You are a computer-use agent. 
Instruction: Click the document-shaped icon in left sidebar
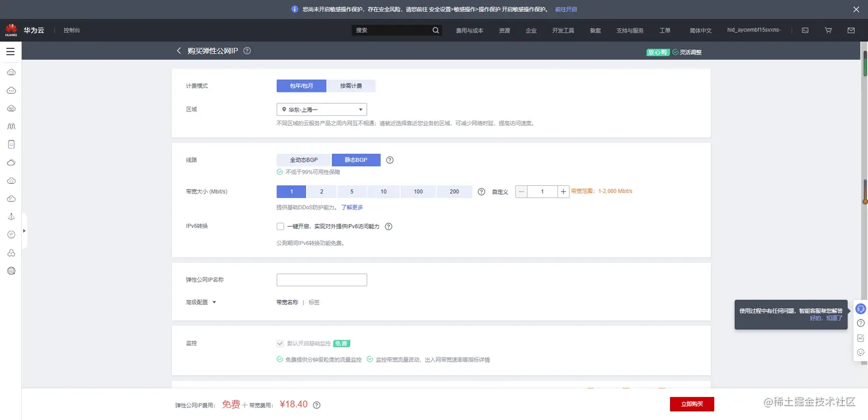click(11, 144)
